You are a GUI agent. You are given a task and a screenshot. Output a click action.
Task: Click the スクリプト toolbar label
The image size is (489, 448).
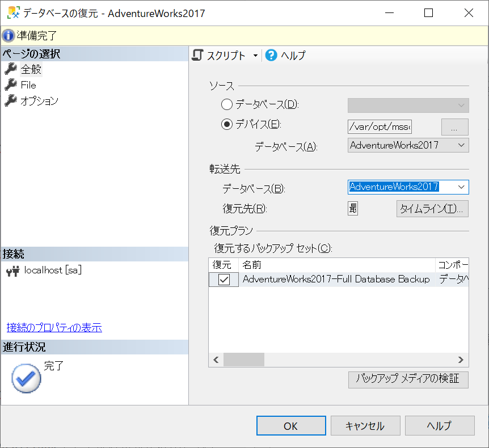pos(226,56)
